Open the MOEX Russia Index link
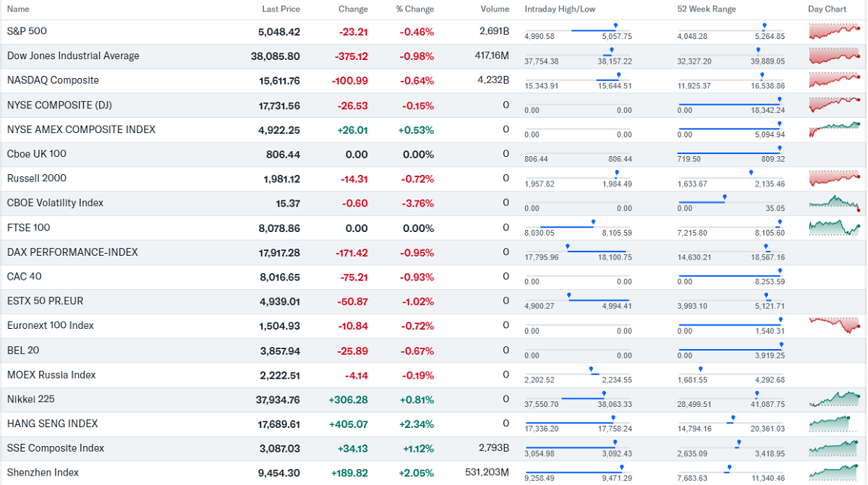Image resolution: width=868 pixels, height=485 pixels. click(51, 374)
